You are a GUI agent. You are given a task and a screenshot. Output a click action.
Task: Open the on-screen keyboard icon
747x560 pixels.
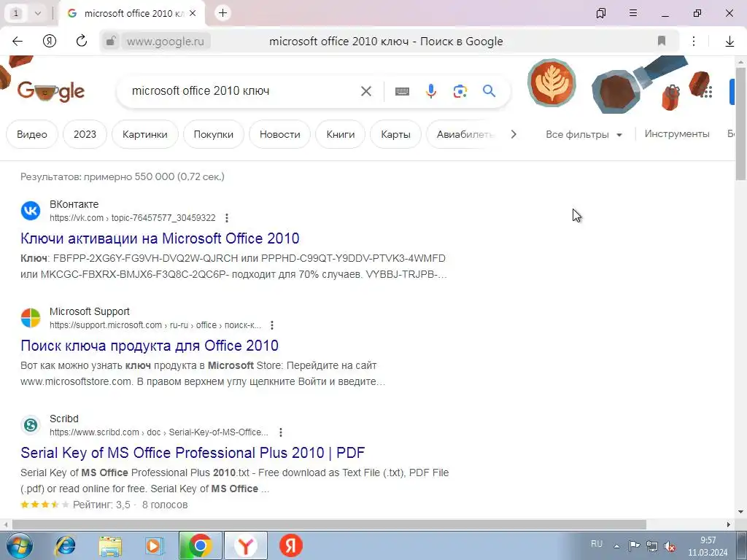point(402,91)
